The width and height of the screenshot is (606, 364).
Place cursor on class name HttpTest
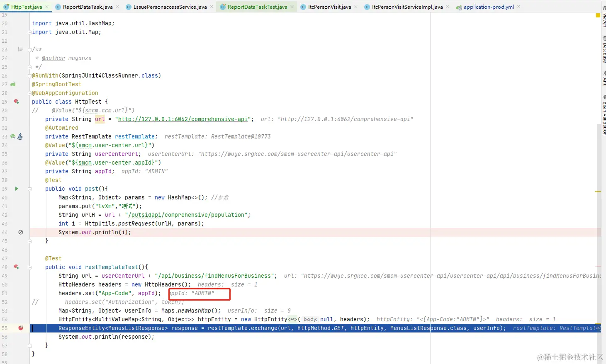88,102
